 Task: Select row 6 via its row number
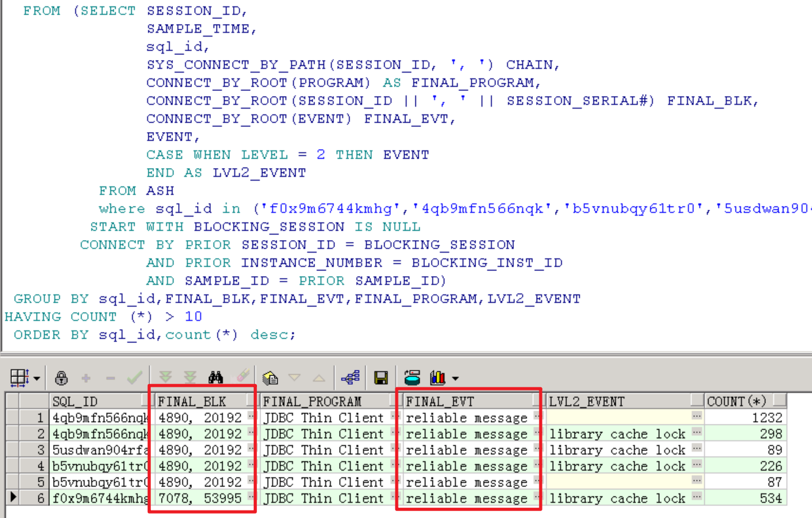34,498
